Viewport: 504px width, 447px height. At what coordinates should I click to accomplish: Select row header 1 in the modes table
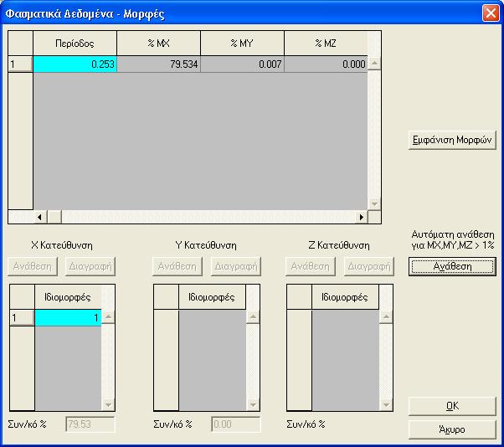[20, 64]
